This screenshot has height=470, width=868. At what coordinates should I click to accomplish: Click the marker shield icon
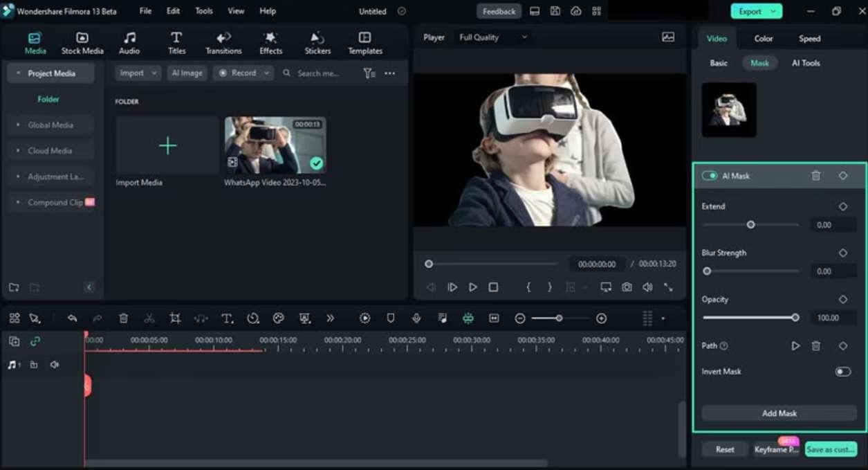[391, 318]
